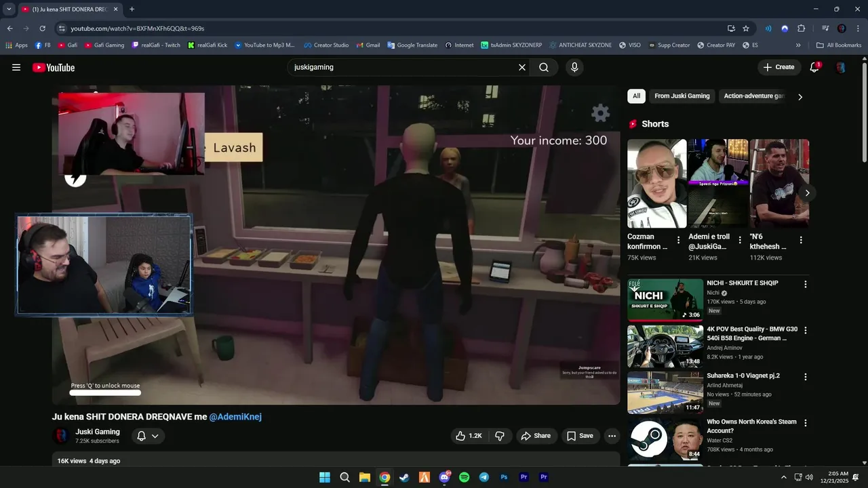Open Photoshop from the taskbar

(504, 477)
